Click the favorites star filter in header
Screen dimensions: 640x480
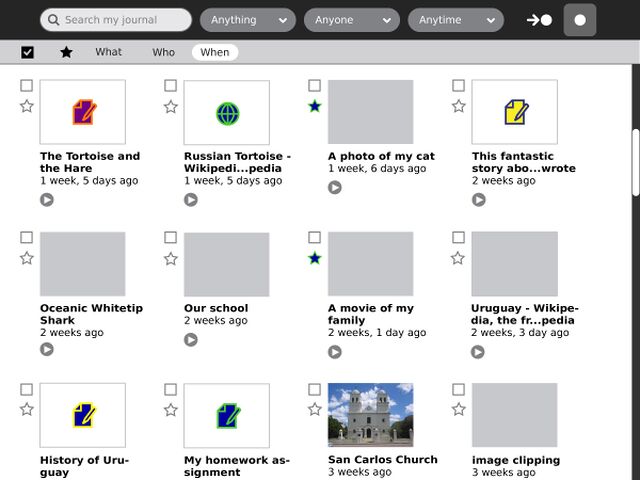[x=66, y=52]
